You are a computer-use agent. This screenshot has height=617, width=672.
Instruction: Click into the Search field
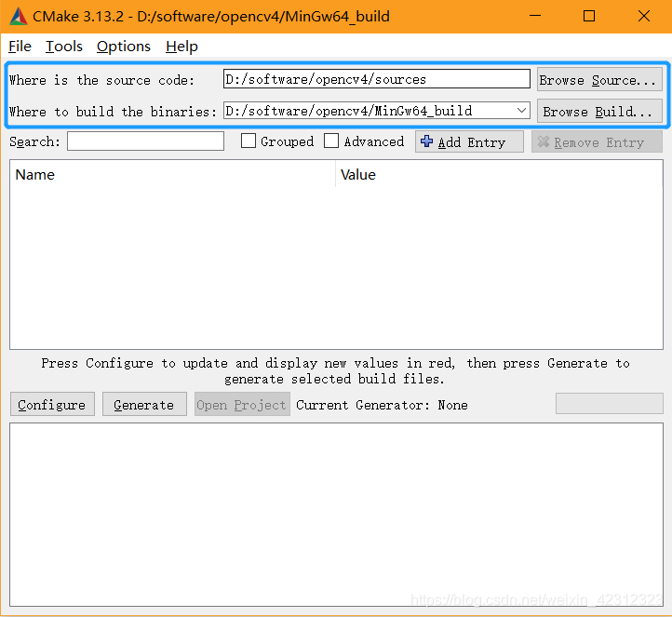[x=145, y=141]
